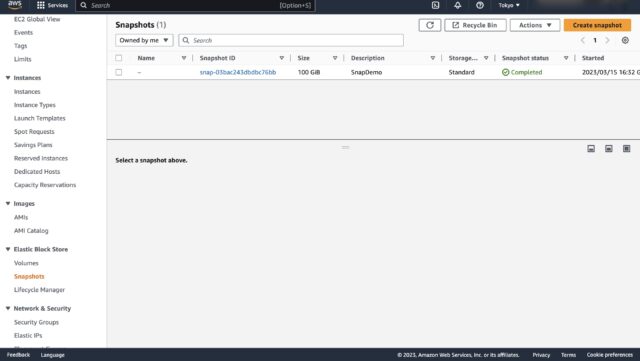Go to Volumes in the sidebar
640x361 pixels.
26,263
